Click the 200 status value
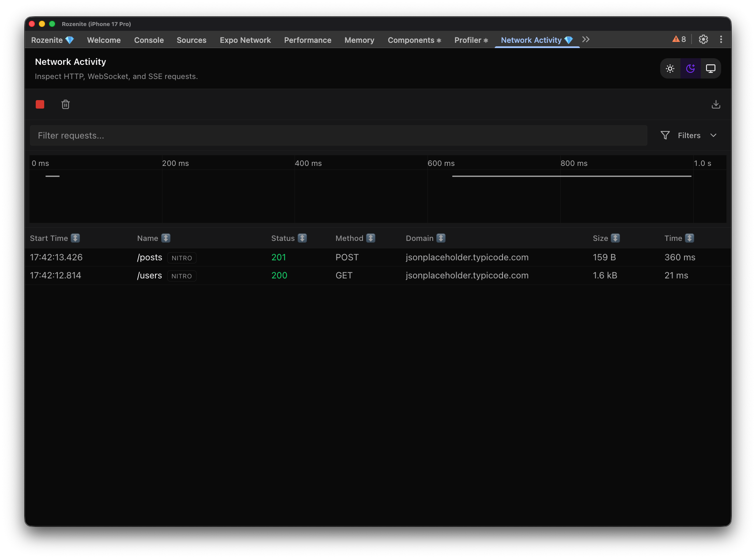 279,275
